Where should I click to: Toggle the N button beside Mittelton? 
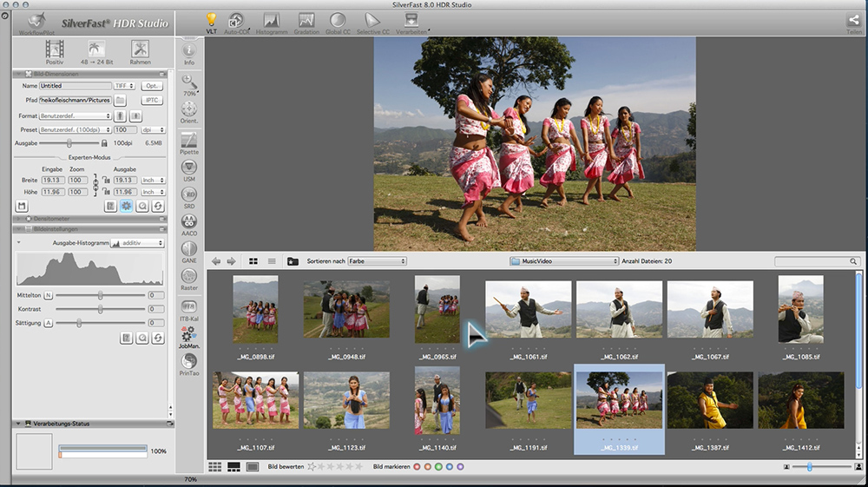click(x=48, y=295)
